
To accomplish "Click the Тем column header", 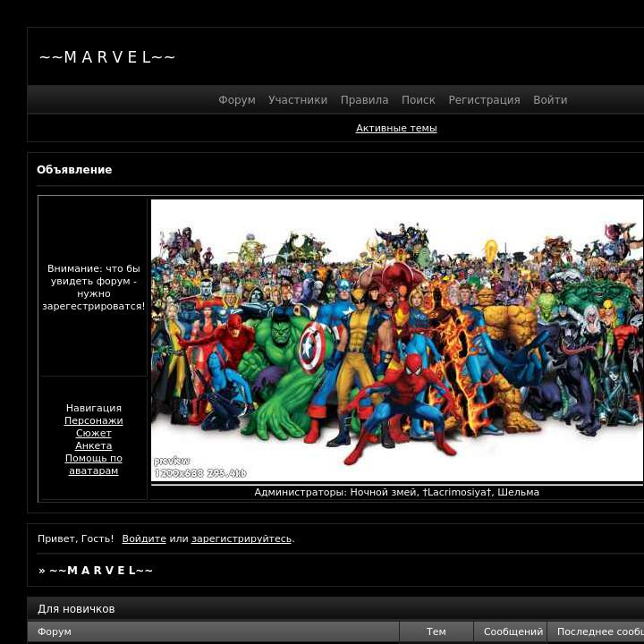I will coord(436,631).
